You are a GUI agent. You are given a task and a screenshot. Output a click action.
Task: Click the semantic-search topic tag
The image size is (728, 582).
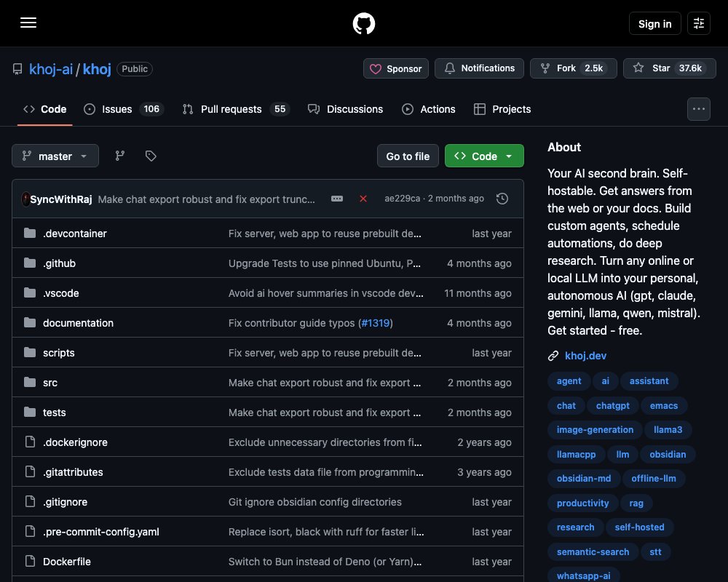[593, 552]
